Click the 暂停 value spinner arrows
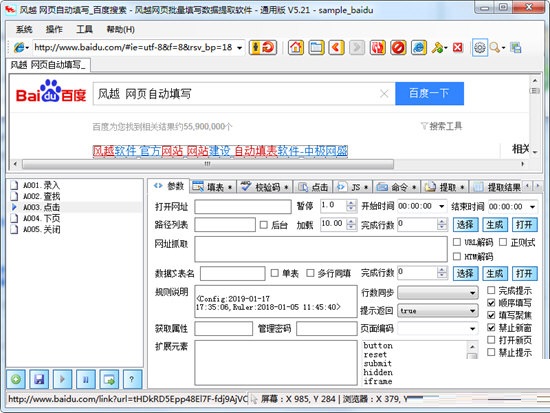This screenshot has width=550, height=413. (x=351, y=206)
